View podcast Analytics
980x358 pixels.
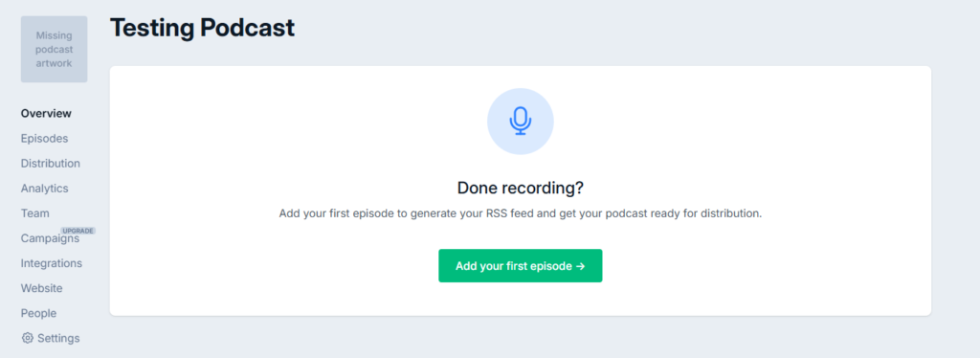[x=44, y=188]
